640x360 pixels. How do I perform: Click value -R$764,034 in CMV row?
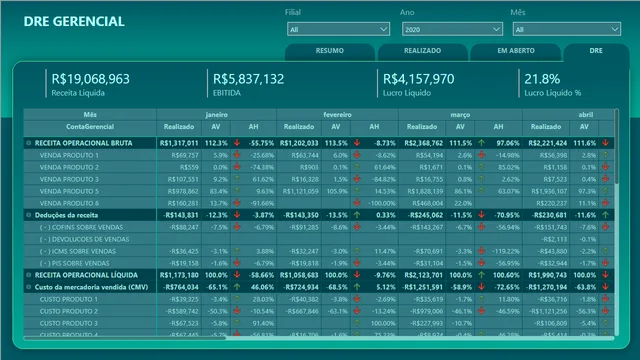181,287
